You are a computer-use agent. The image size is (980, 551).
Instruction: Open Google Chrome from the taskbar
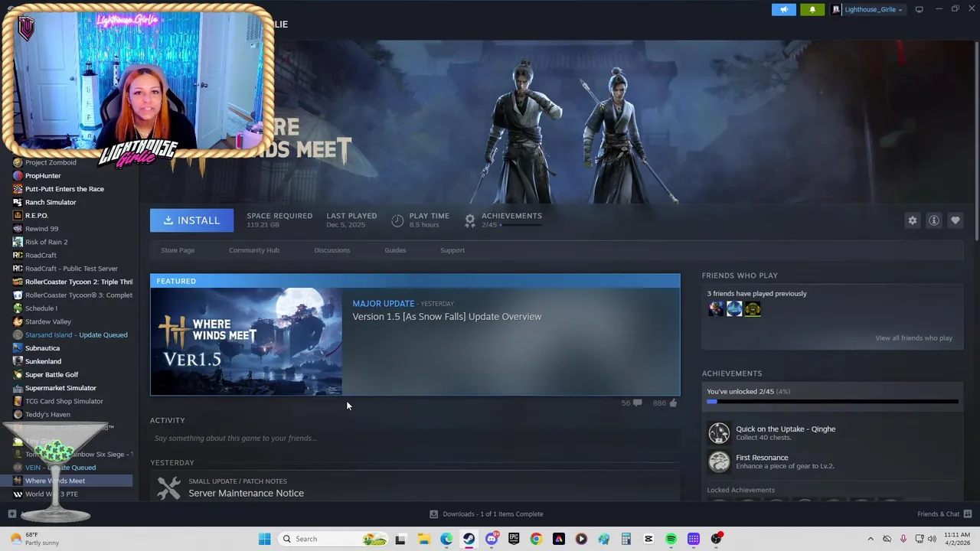[x=536, y=539]
